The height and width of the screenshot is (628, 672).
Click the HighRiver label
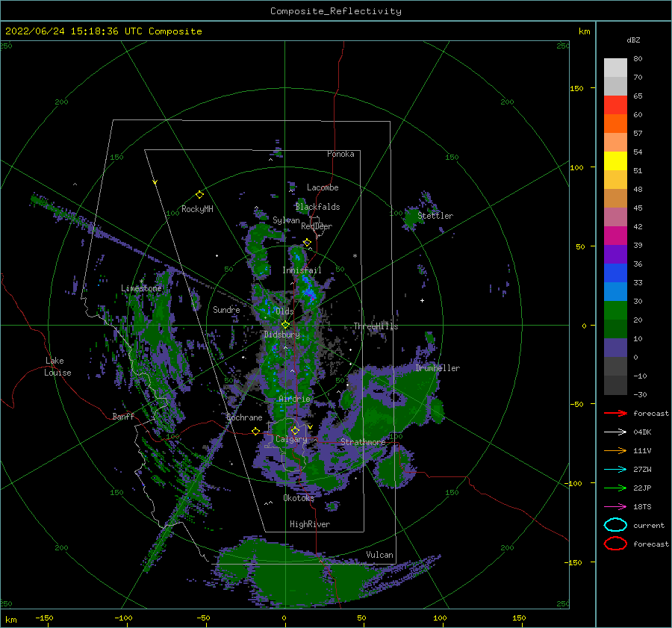(309, 524)
